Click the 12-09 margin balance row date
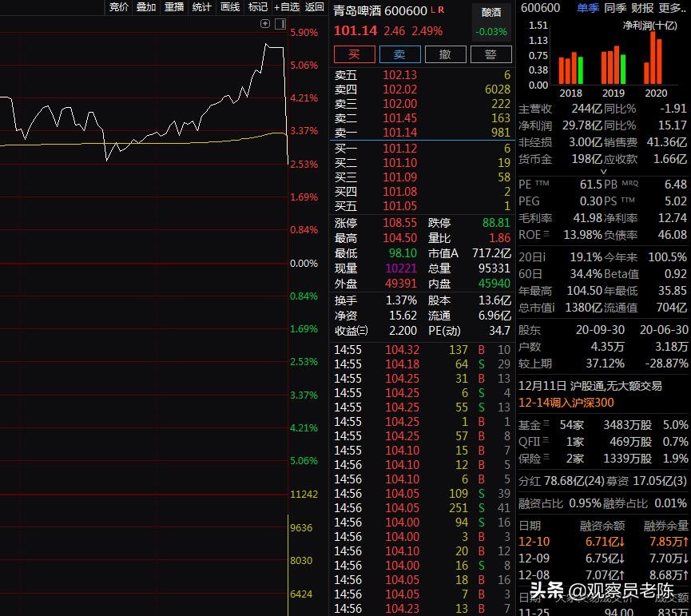691x616 pixels. [534, 558]
